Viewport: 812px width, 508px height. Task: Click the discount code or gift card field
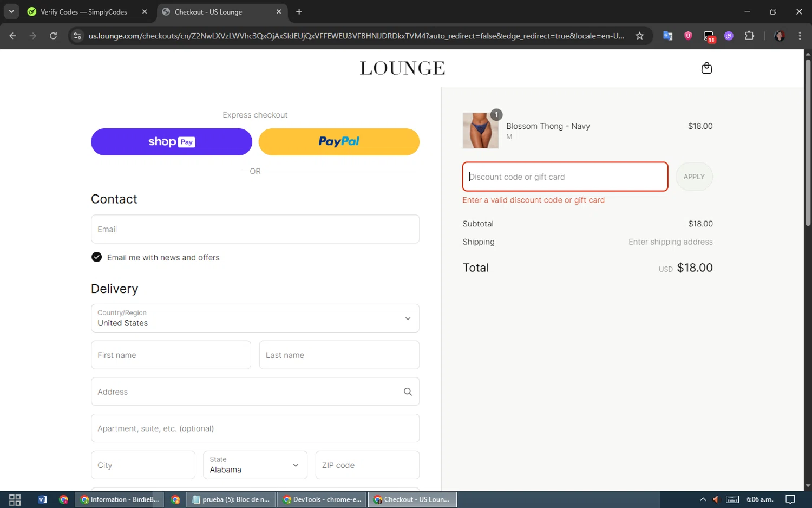tap(565, 177)
